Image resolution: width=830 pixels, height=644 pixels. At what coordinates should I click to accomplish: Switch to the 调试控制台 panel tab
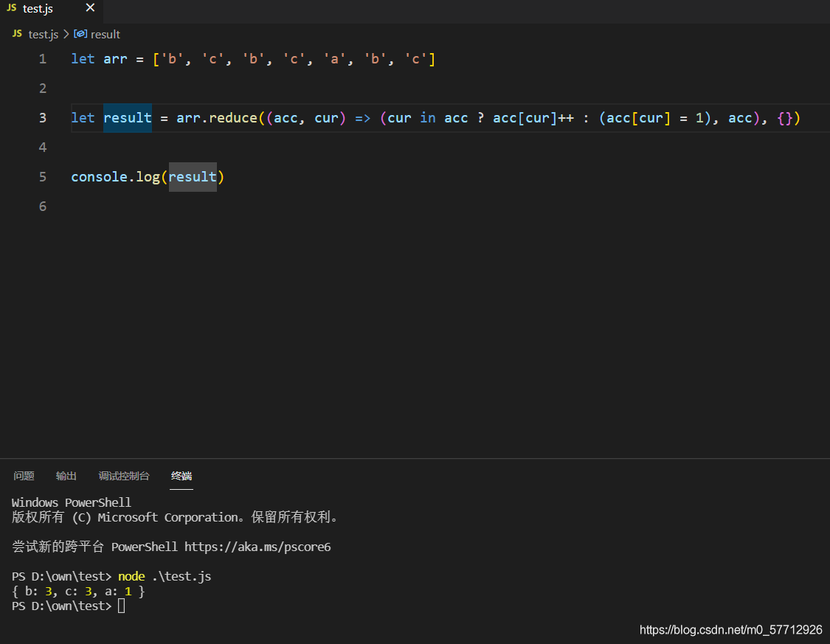click(124, 476)
